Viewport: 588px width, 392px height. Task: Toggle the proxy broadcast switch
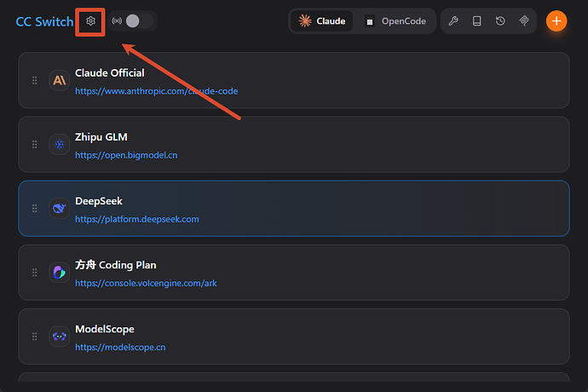[x=139, y=21]
